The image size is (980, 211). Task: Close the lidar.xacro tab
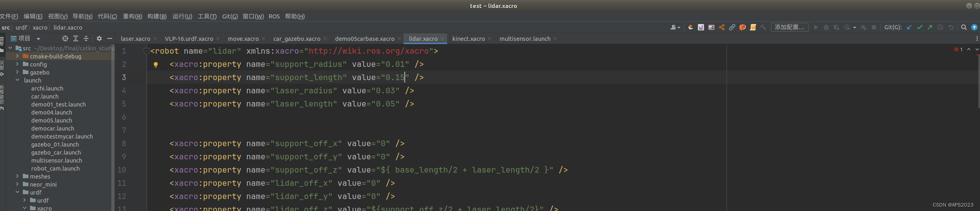(442, 38)
